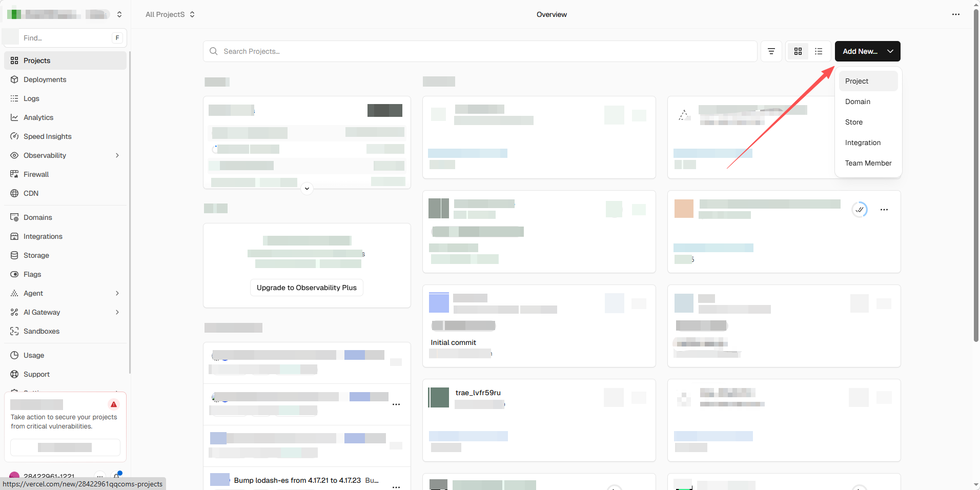
Task: Click the filter icon beside search
Action: click(771, 51)
